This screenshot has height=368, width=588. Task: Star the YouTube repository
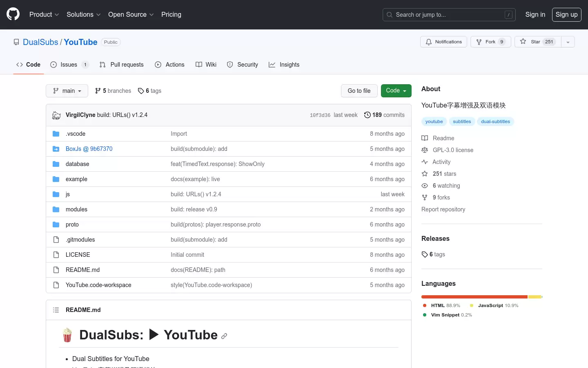coord(537,42)
